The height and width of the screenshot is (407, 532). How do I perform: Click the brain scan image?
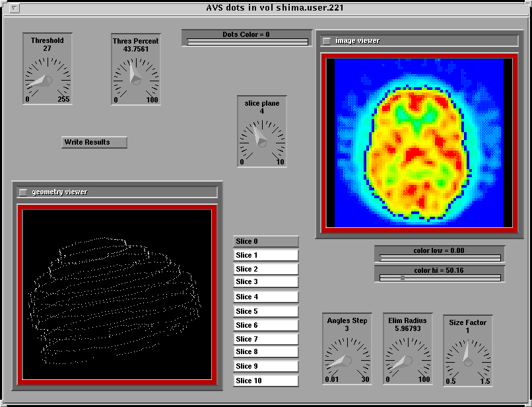click(x=419, y=142)
